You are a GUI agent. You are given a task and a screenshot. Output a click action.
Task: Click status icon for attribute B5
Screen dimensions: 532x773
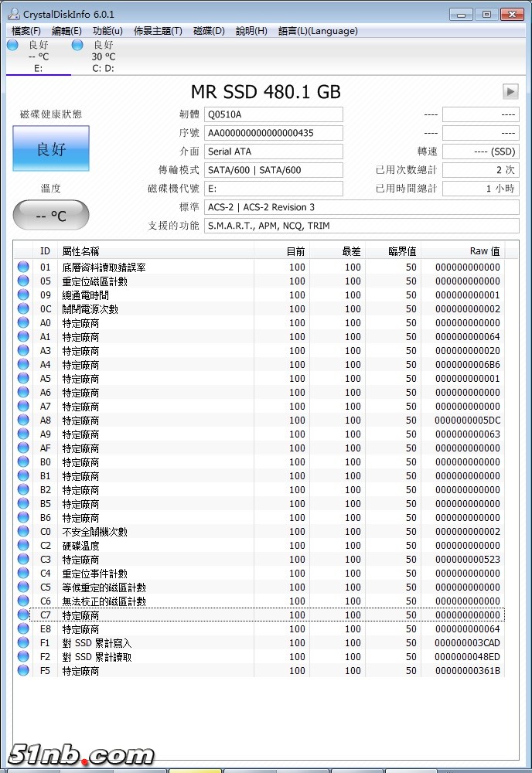click(x=23, y=503)
